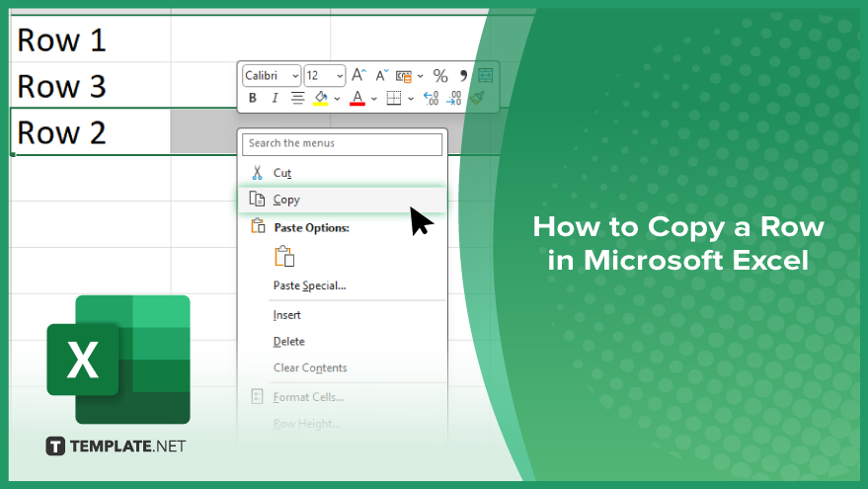Choose Copy from the context menu
Viewport: 868px width, 489px height.
coord(342,200)
